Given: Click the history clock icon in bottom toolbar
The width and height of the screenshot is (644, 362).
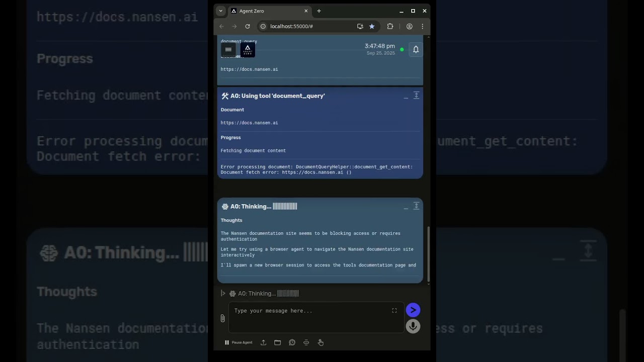Looking at the screenshot, I should (x=292, y=342).
